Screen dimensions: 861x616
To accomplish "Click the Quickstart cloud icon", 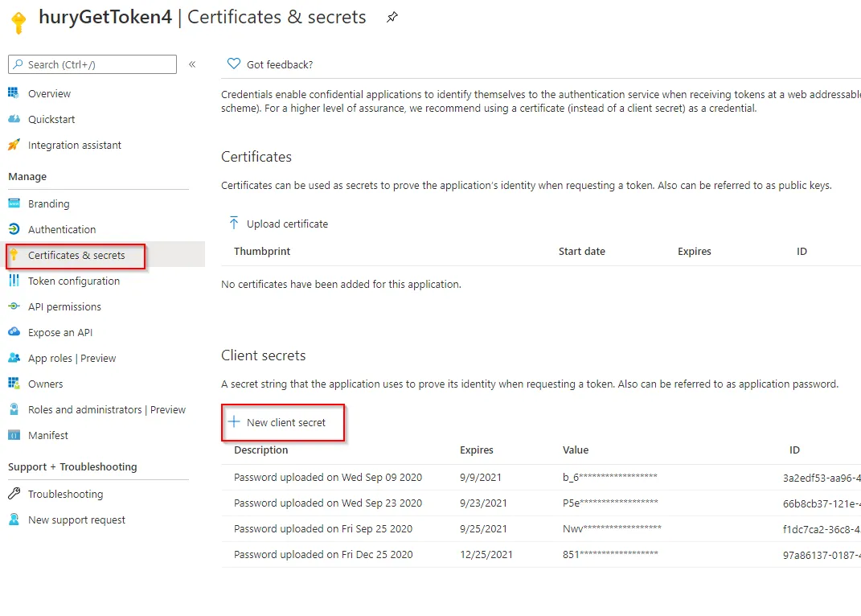I will [14, 119].
